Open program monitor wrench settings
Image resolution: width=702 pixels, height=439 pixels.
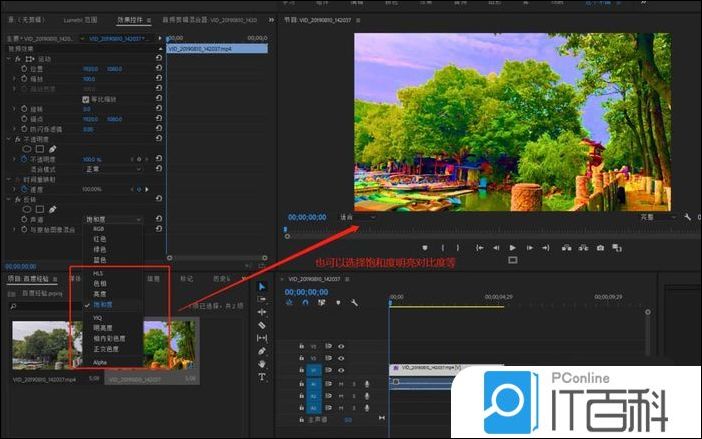(x=688, y=216)
